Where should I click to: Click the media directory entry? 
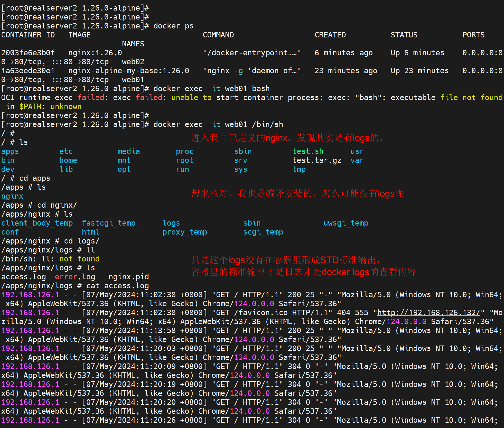coord(129,151)
